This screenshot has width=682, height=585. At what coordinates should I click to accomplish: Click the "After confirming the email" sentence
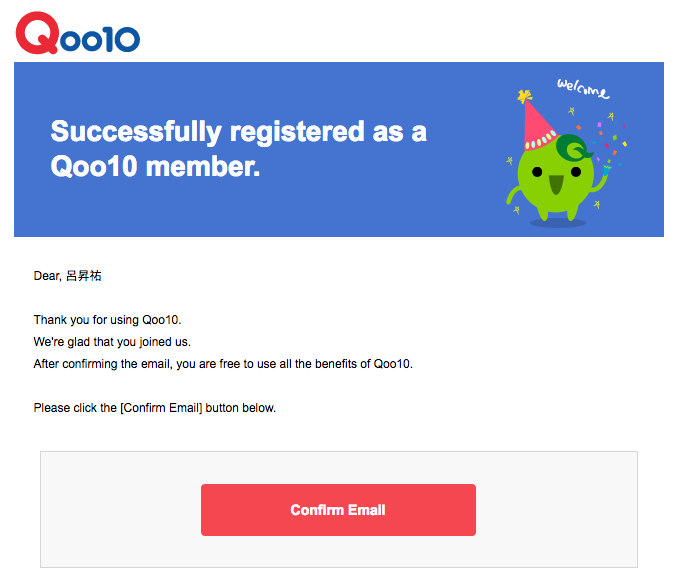point(223,364)
